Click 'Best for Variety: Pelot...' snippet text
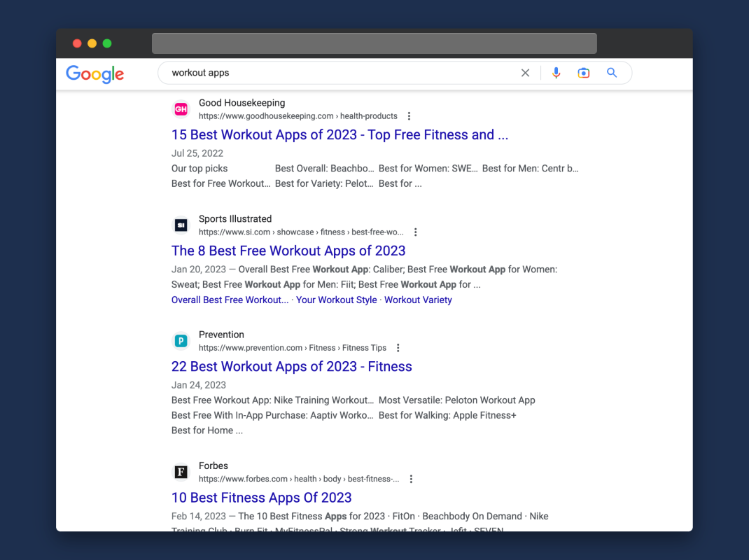749x560 pixels. pyautogui.click(x=324, y=183)
